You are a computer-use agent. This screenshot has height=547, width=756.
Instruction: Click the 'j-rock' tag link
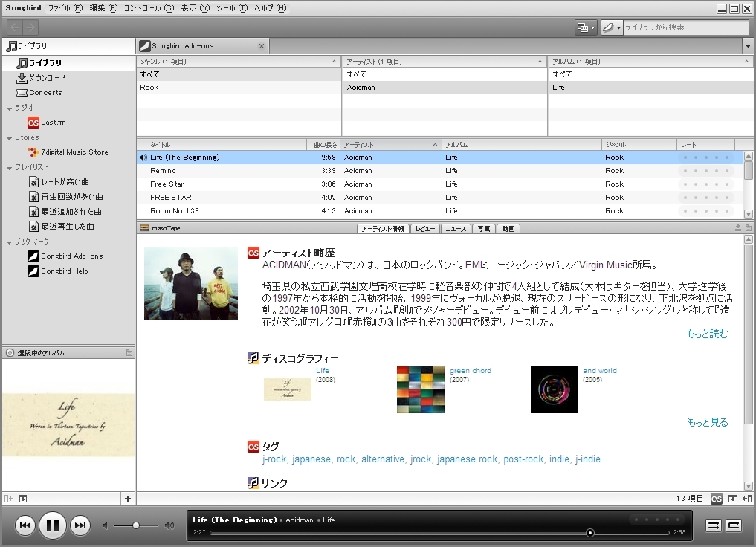click(x=274, y=459)
